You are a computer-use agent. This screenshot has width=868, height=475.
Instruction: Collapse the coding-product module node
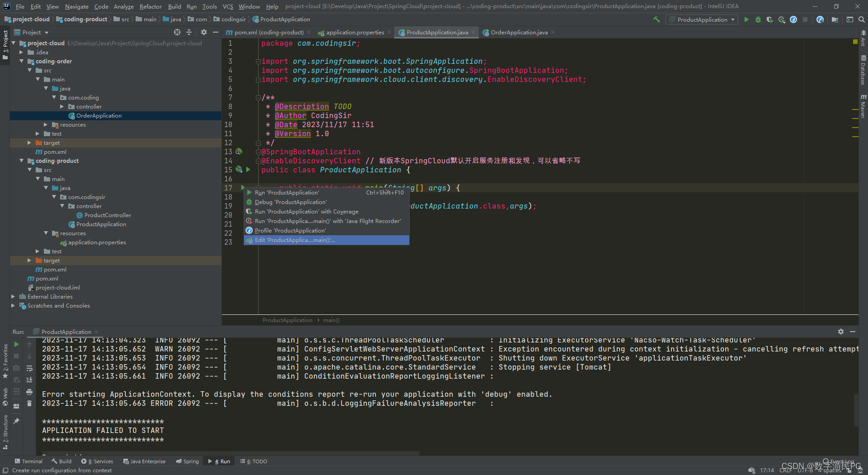tap(21, 161)
